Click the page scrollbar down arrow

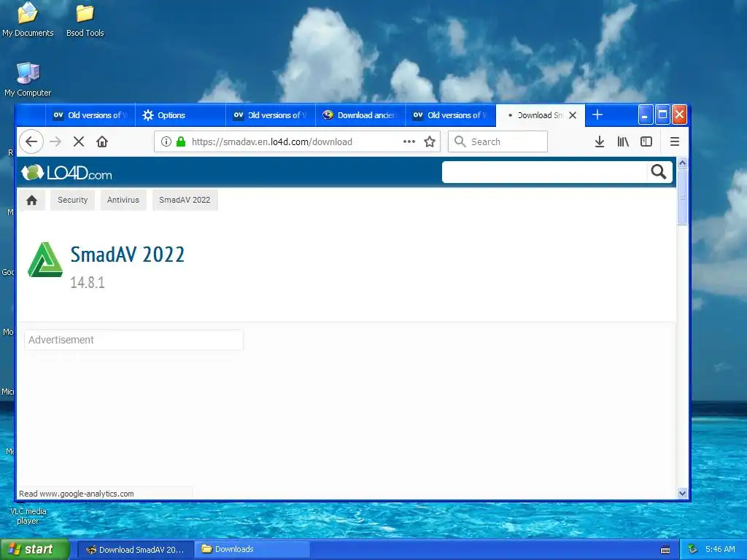click(682, 494)
